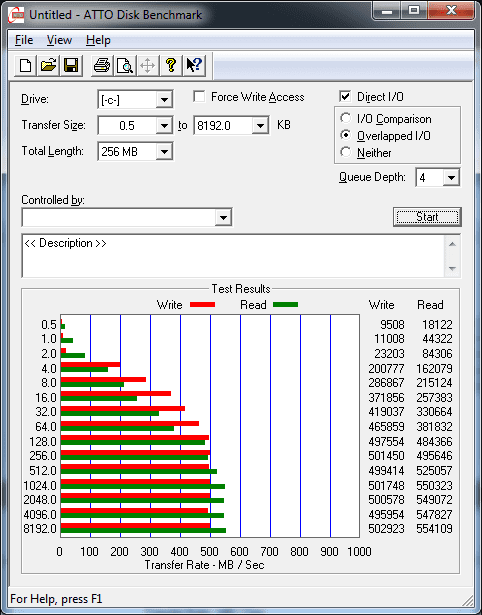Open Print Preview magnifier icon

[x=125, y=66]
